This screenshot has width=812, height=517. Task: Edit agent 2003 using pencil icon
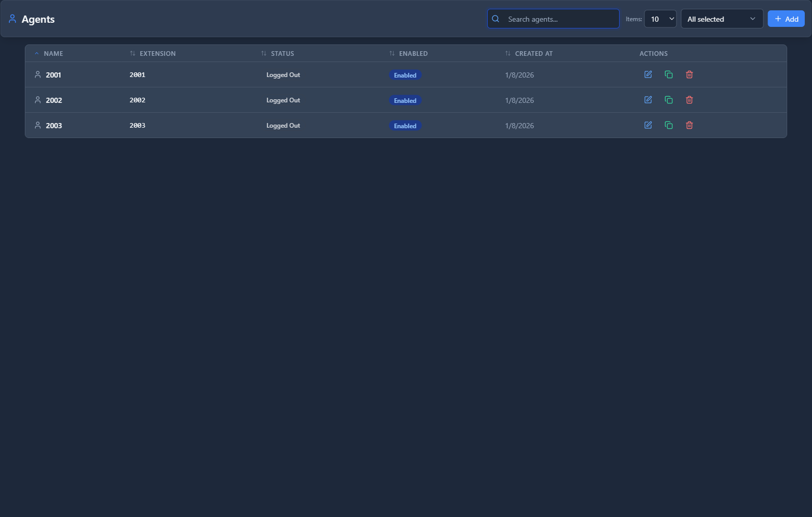pyautogui.click(x=648, y=125)
